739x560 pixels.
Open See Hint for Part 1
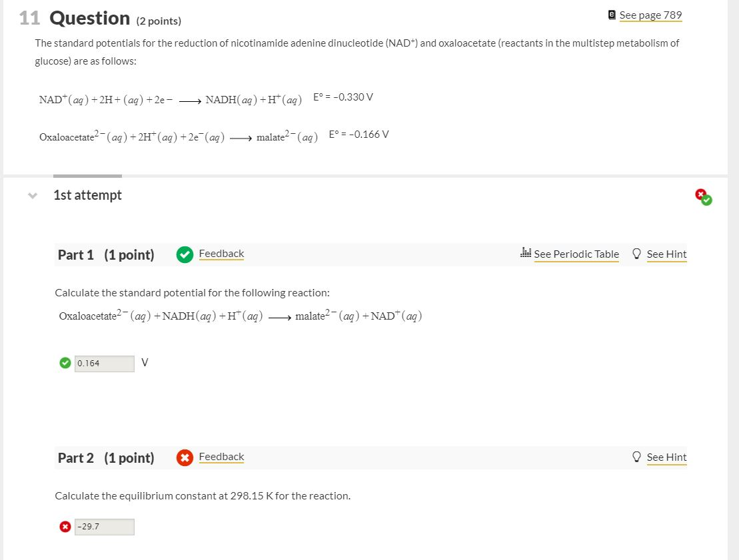coord(667,254)
